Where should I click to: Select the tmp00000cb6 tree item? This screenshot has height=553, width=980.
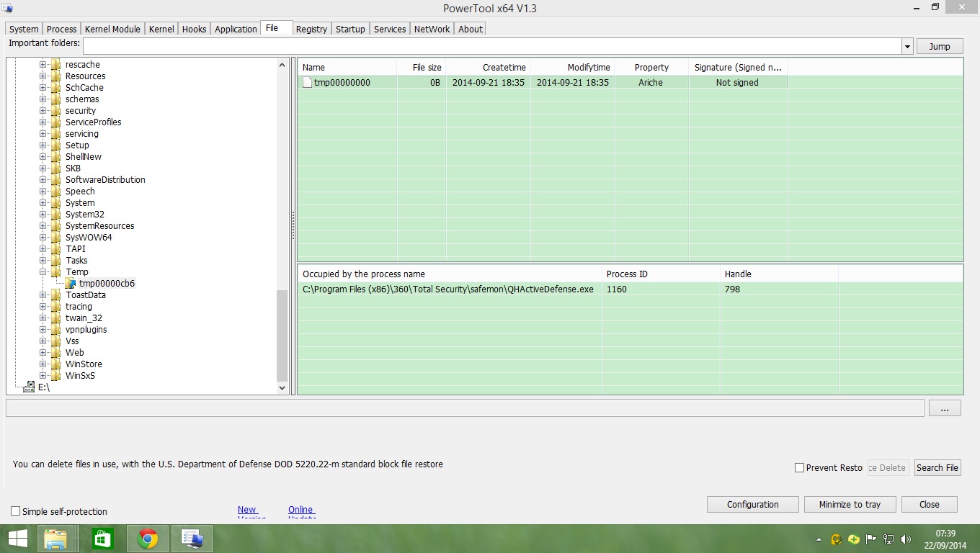pyautogui.click(x=107, y=284)
